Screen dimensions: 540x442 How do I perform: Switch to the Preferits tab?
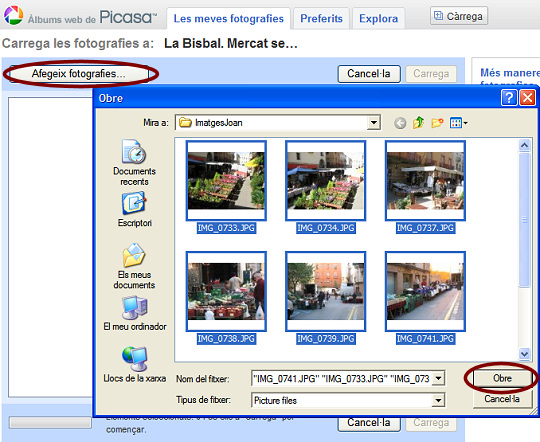tap(321, 18)
